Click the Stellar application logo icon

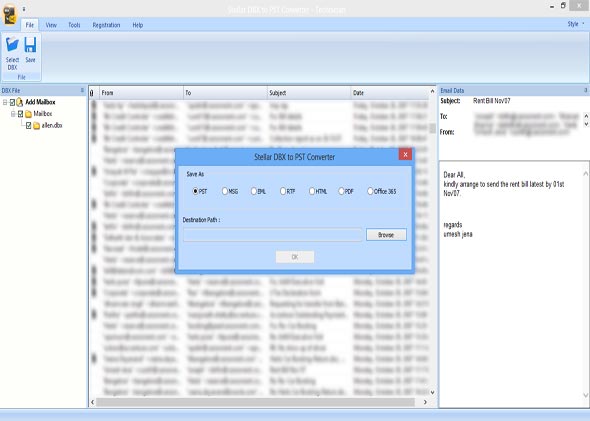9,14
